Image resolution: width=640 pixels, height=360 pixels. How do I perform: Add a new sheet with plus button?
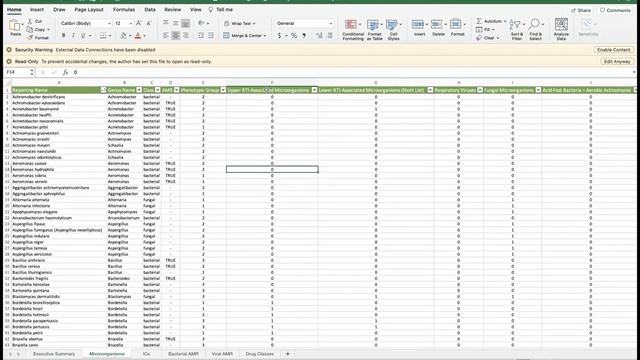pyautogui.click(x=287, y=354)
